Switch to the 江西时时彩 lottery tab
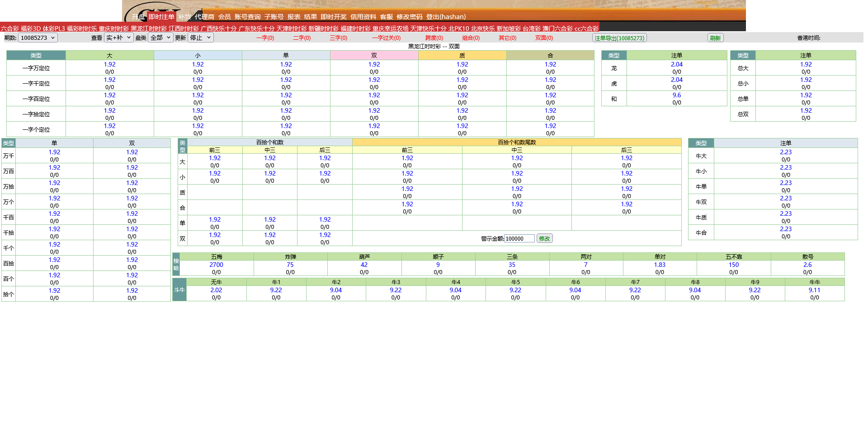Viewport: 868px width, 432px height. click(184, 28)
